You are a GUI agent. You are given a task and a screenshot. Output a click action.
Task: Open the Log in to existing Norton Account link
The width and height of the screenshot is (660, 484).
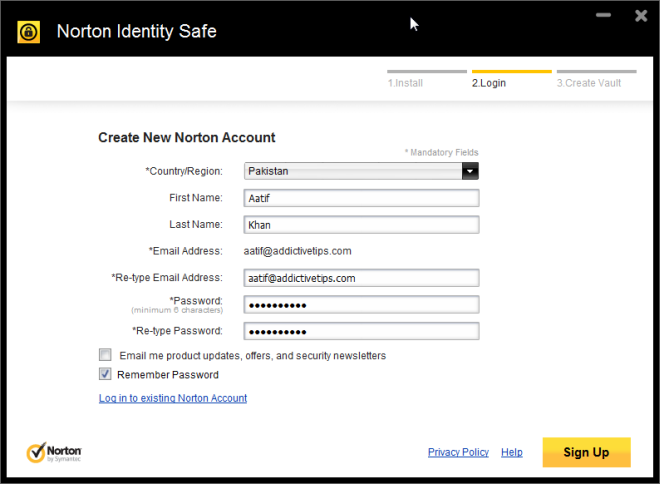(x=173, y=398)
